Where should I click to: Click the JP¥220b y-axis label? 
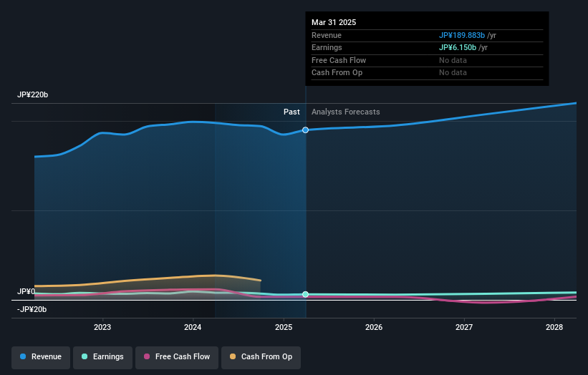[33, 94]
